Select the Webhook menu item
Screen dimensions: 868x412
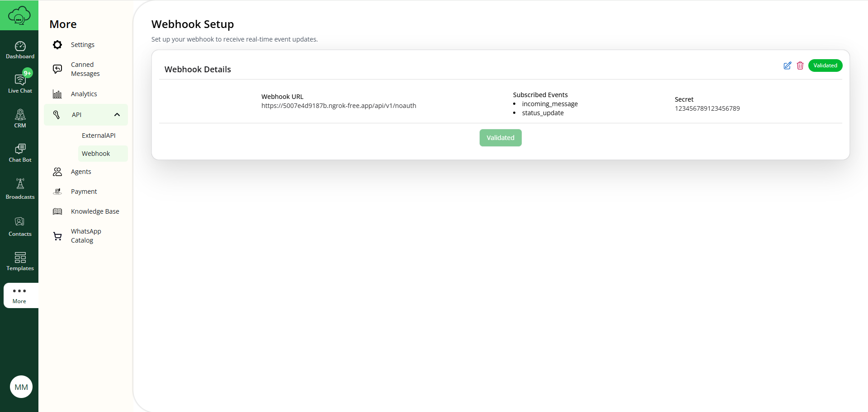coord(95,153)
